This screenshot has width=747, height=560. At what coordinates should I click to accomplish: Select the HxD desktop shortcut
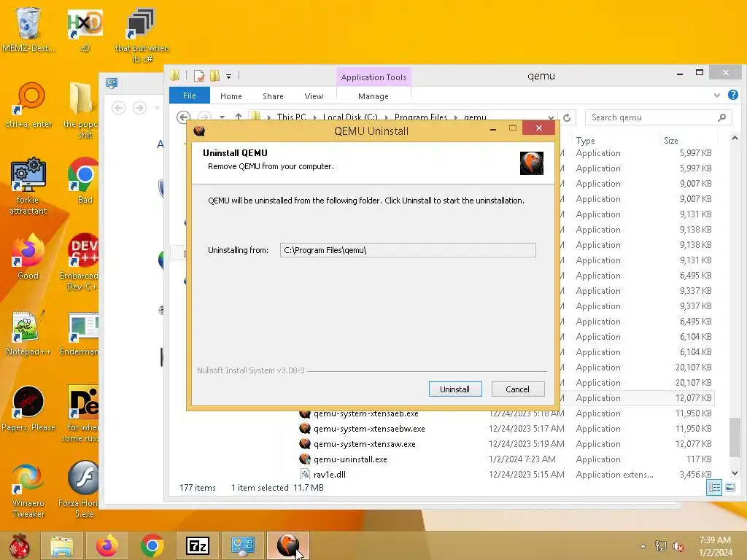tap(85, 29)
